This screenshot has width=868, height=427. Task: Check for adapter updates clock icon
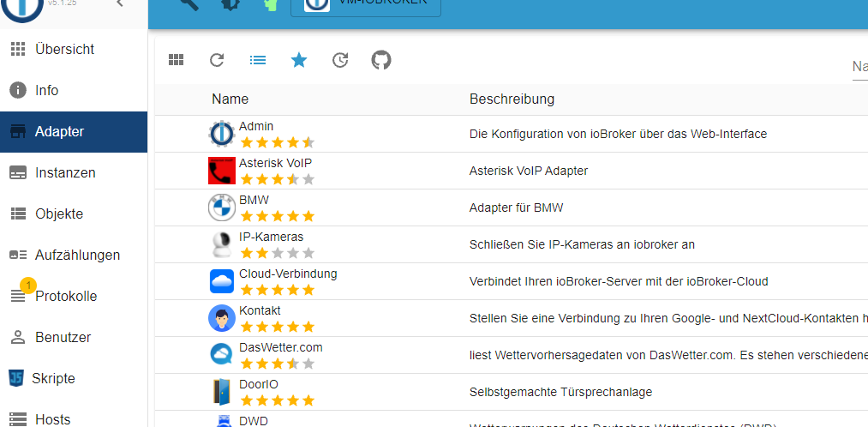coord(340,60)
